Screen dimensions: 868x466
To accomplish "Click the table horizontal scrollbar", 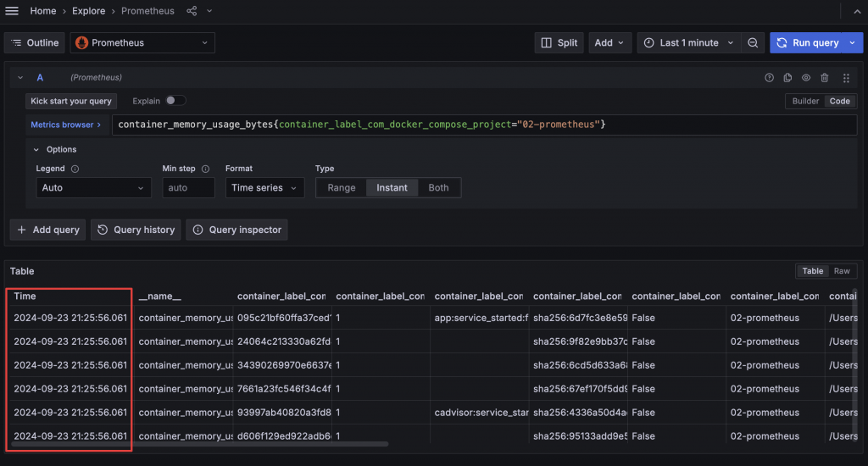I will click(x=200, y=444).
